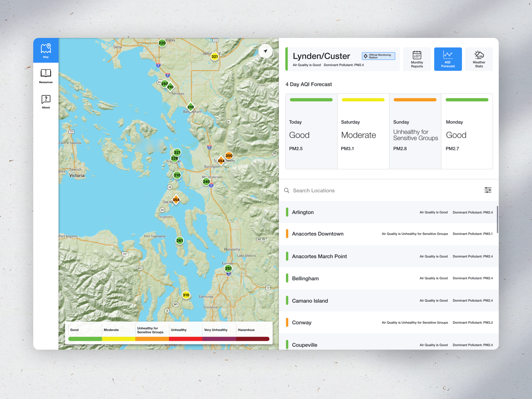This screenshot has height=399, width=532.
Task: Select the 228 marker at Anacortes
Action: (x=174, y=158)
